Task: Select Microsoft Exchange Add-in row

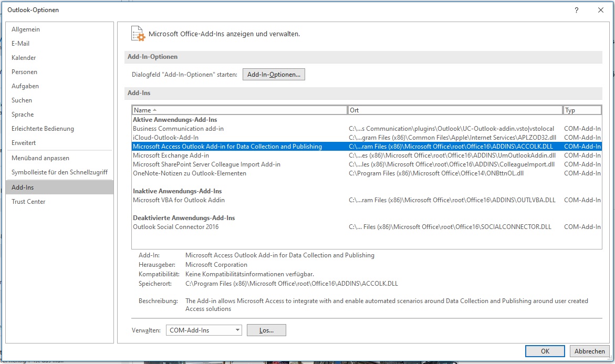Action: (x=367, y=155)
